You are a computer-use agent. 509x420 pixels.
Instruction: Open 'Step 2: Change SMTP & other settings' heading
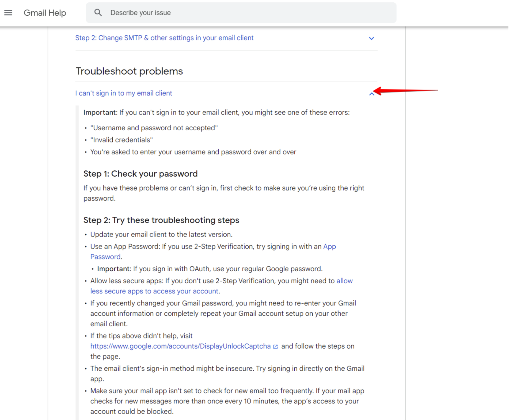point(164,38)
